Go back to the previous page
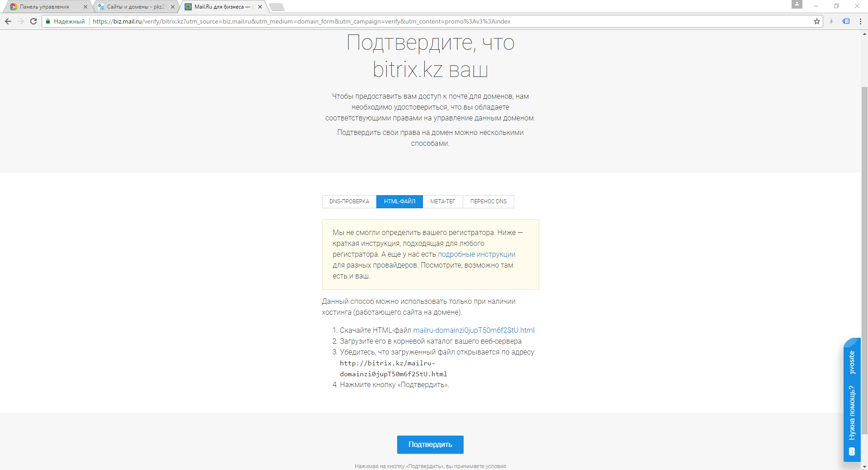The image size is (868, 470). tap(8, 21)
